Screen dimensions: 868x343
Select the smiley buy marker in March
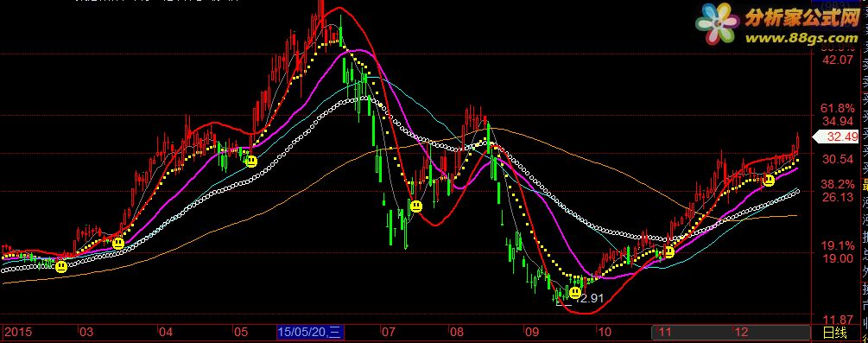tap(118, 244)
